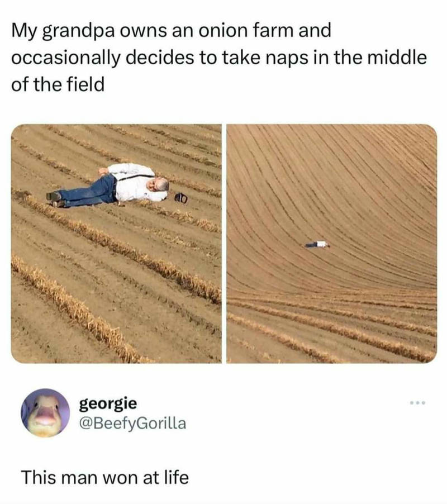Screen dimensions: 447x504
Task: Click the hat lying beside grandpa's head
Action: pos(180,197)
